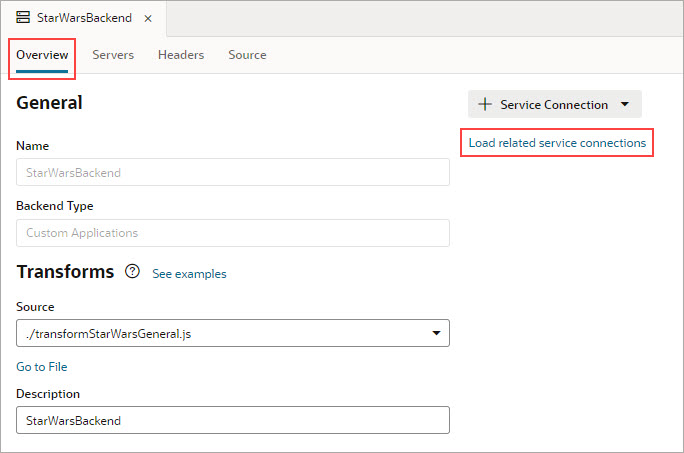Switch to the Overview tab
684x453 pixels.
coord(42,55)
